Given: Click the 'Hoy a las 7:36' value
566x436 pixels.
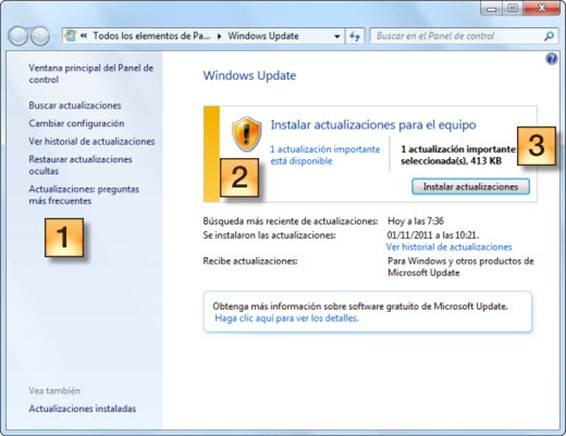Looking at the screenshot, I should 415,221.
